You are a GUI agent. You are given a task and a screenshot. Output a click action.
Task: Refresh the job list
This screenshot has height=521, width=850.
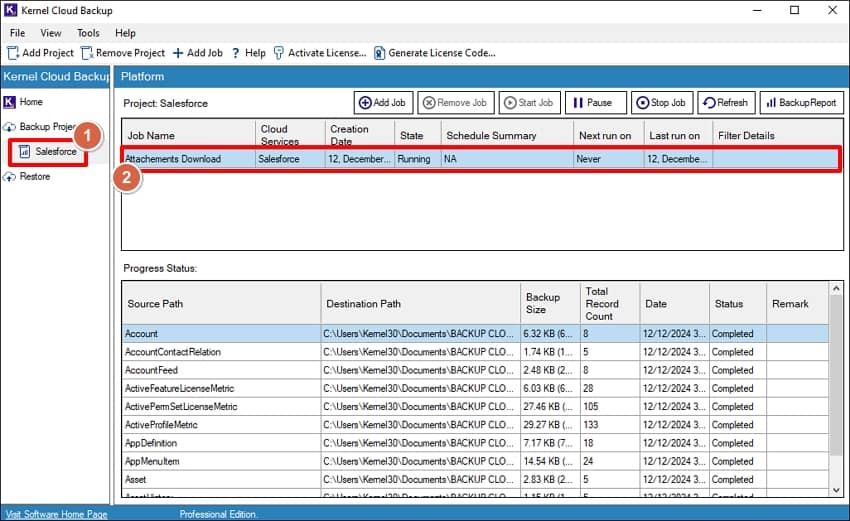pos(726,102)
